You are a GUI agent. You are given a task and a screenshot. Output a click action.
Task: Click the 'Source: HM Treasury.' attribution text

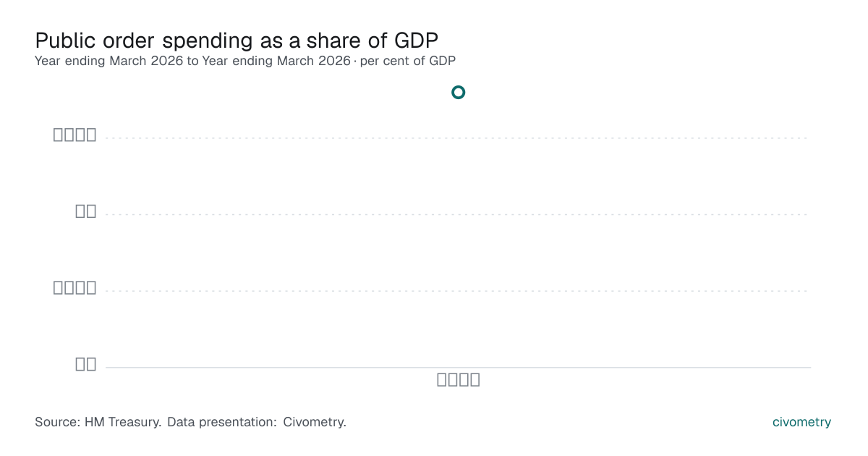click(98, 422)
